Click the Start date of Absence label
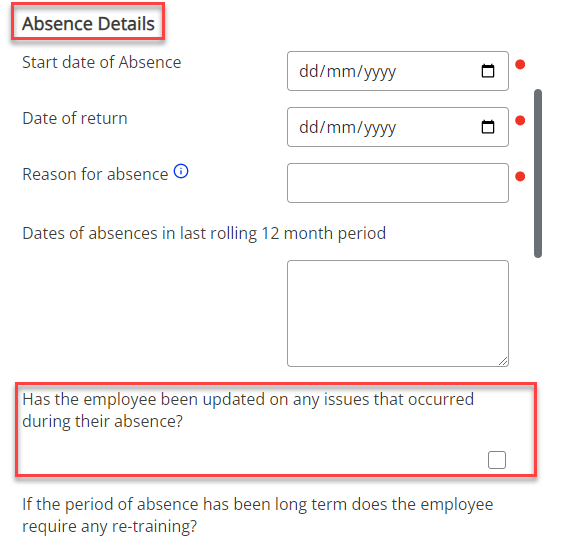Screen dimensions: 567x551 coord(102,62)
